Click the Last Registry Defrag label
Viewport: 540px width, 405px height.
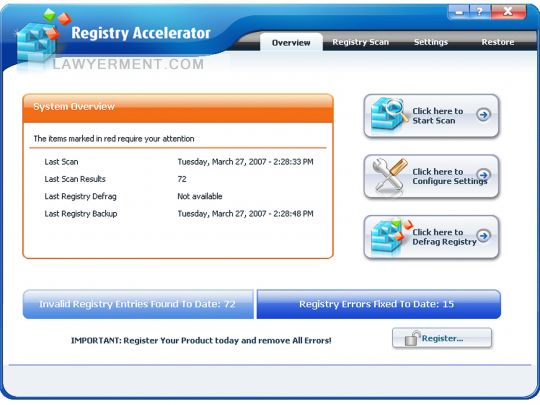81,197
